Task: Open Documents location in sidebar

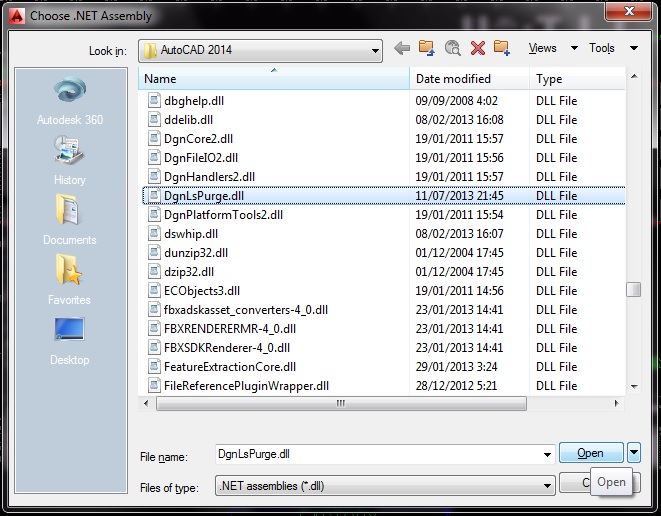Action: click(x=70, y=220)
